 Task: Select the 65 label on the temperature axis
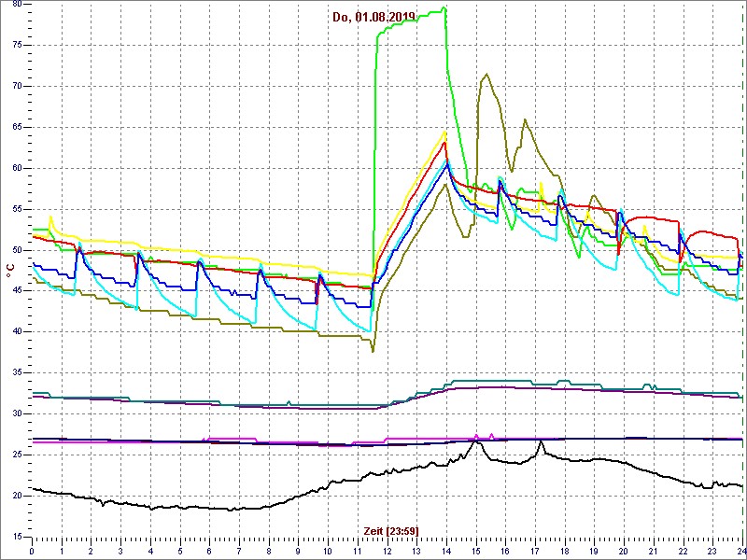pyautogui.click(x=15, y=127)
